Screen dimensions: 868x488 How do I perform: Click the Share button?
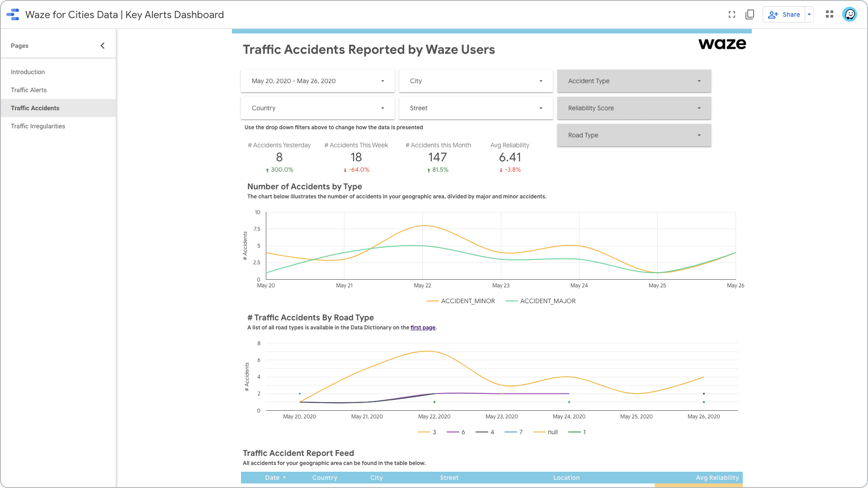pyautogui.click(x=784, y=14)
